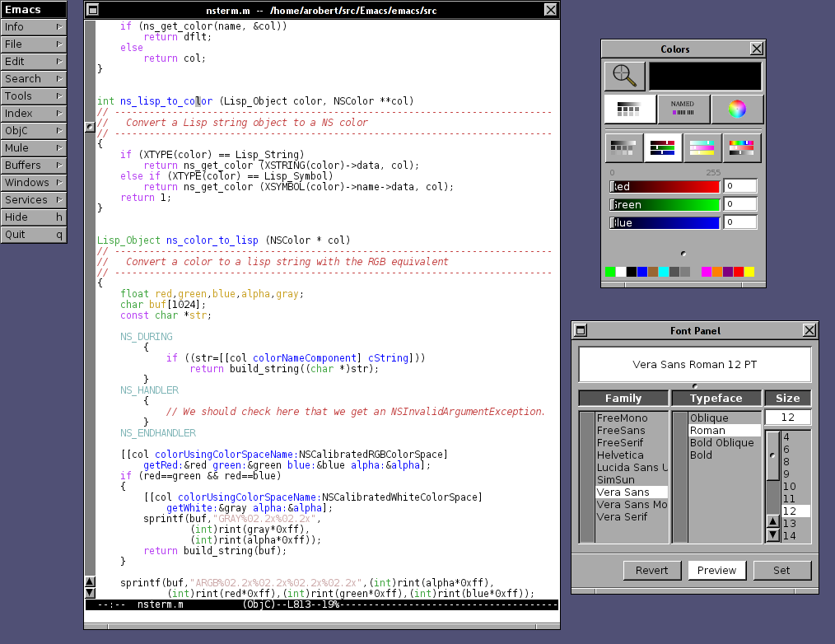
Task: Click the Revert button
Action: click(652, 570)
